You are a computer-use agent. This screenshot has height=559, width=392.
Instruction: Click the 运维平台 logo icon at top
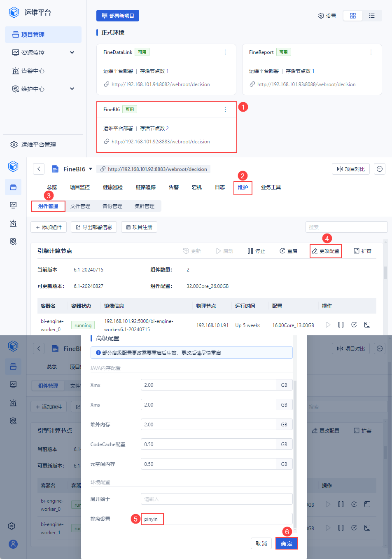14,12
